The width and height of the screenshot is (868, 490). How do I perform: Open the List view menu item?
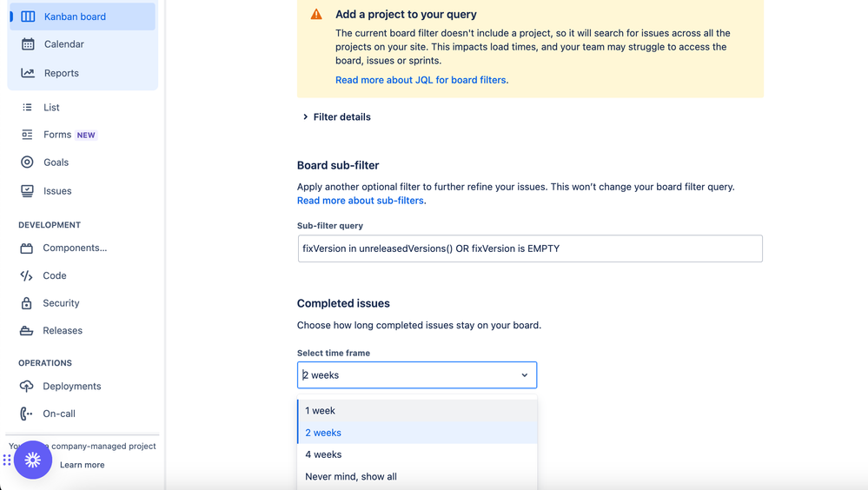pyautogui.click(x=51, y=108)
